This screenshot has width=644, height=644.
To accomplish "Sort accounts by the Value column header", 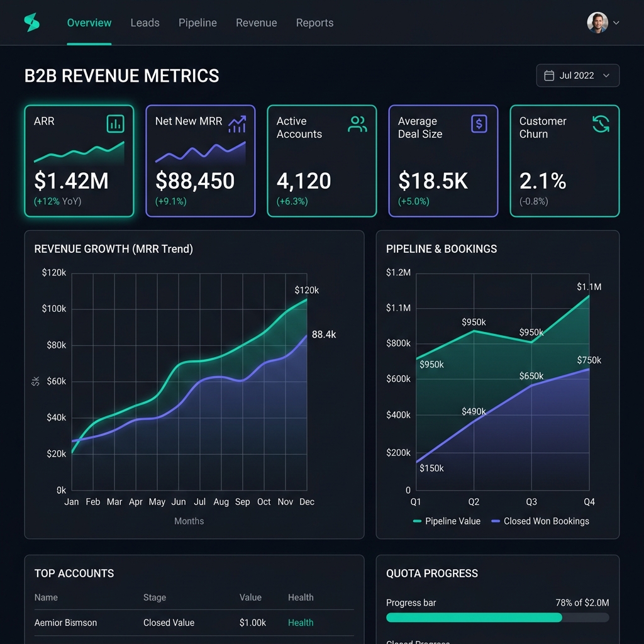I will [250, 597].
